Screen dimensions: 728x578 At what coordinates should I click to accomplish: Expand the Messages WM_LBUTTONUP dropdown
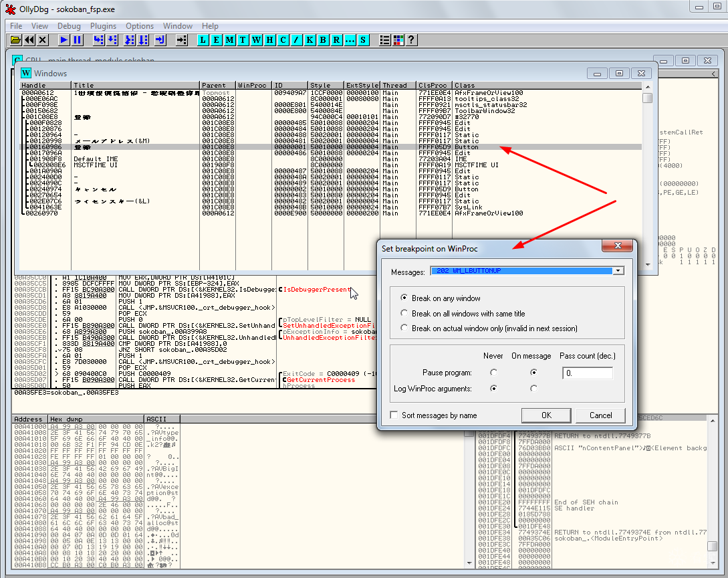(618, 271)
